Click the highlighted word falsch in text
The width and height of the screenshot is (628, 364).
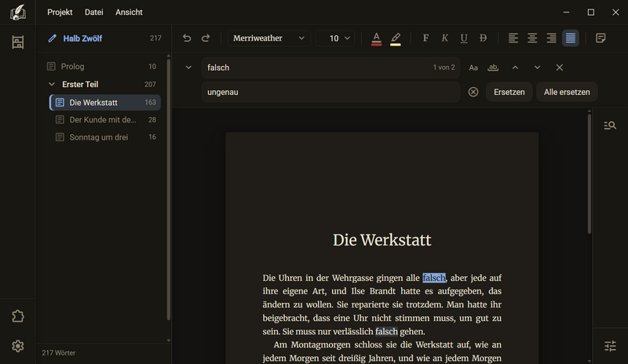(x=434, y=278)
